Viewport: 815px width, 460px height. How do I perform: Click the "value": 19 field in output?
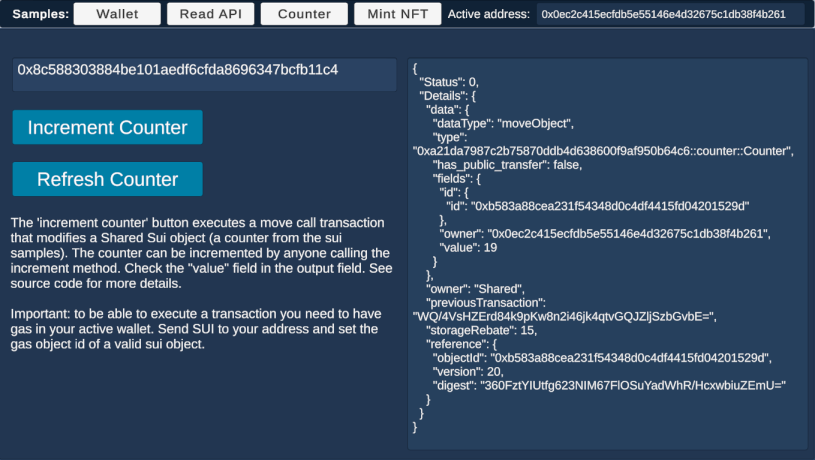(x=468, y=247)
